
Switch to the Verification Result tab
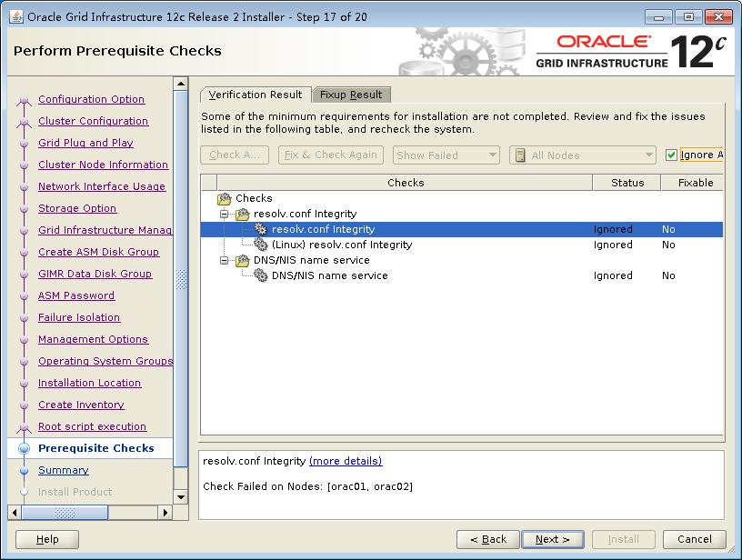pyautogui.click(x=255, y=95)
